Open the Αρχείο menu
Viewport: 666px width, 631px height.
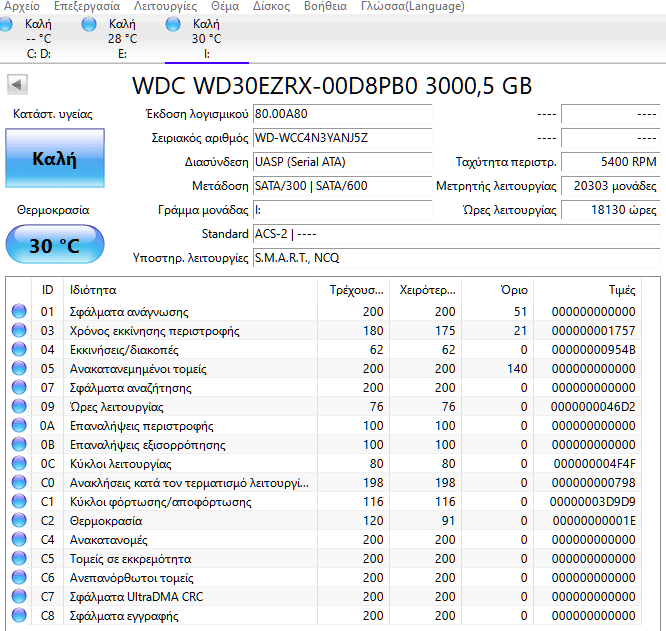[x=21, y=6]
